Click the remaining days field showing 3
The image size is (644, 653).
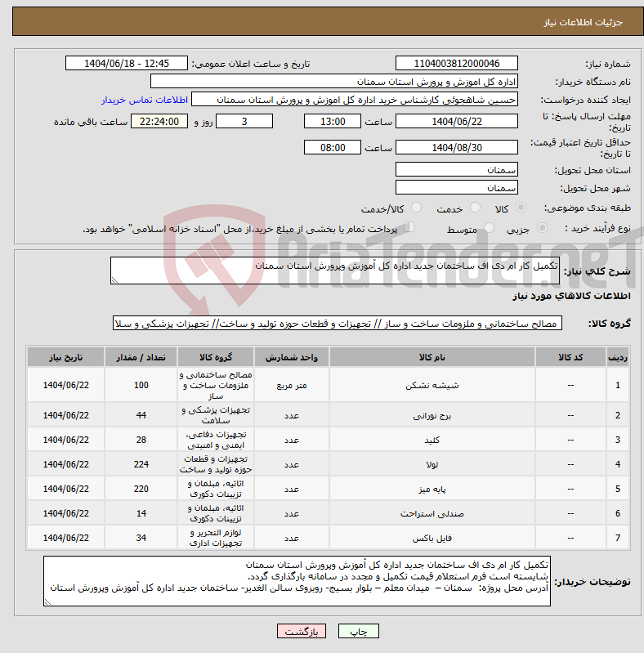(244, 121)
